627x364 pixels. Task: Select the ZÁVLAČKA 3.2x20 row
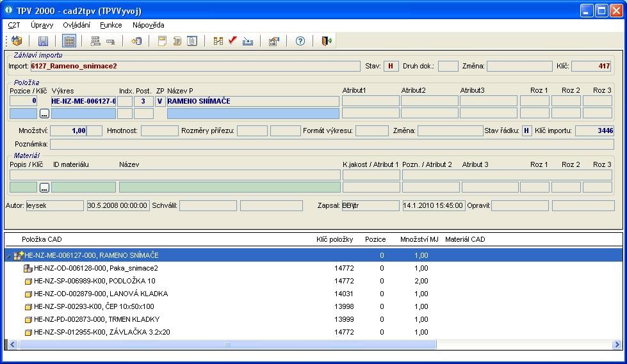tap(314, 332)
